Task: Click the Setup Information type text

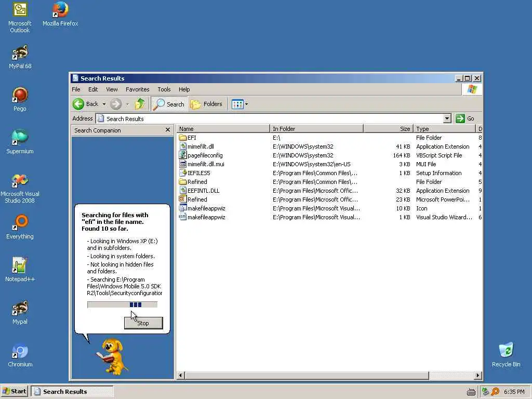Action: [438, 173]
